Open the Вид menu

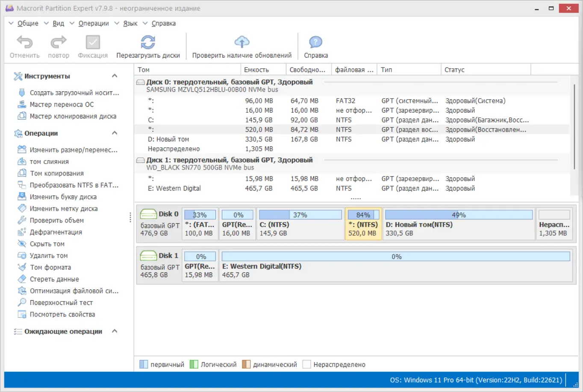(x=59, y=23)
